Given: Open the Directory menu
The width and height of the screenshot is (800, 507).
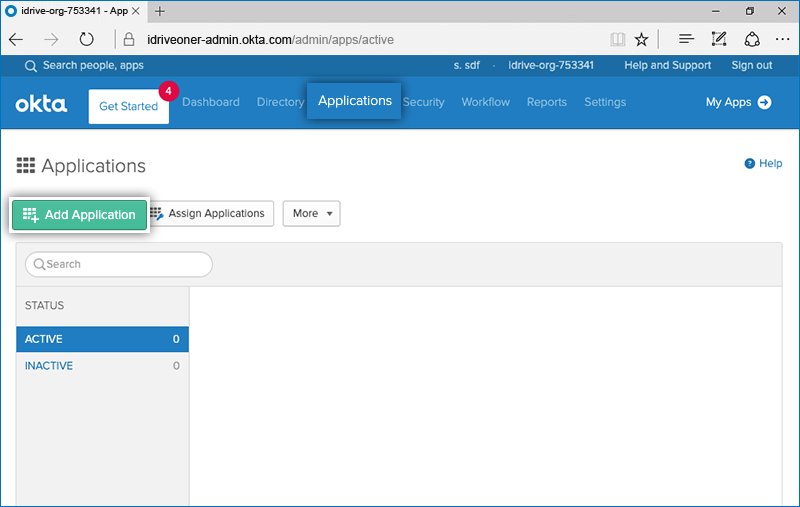Looking at the screenshot, I should coord(280,102).
